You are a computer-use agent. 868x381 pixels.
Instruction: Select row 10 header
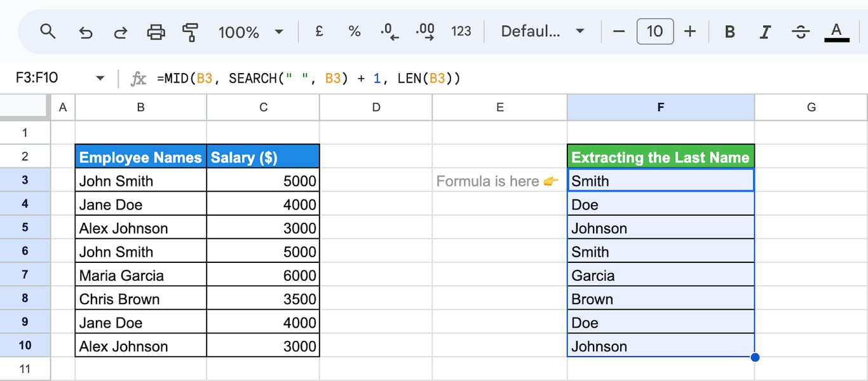pos(25,345)
